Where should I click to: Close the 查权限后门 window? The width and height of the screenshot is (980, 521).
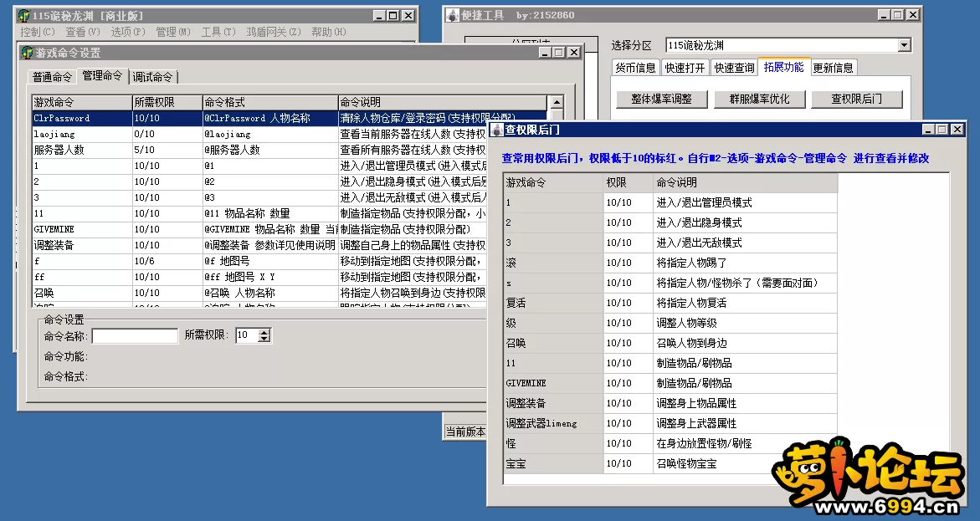[957, 130]
